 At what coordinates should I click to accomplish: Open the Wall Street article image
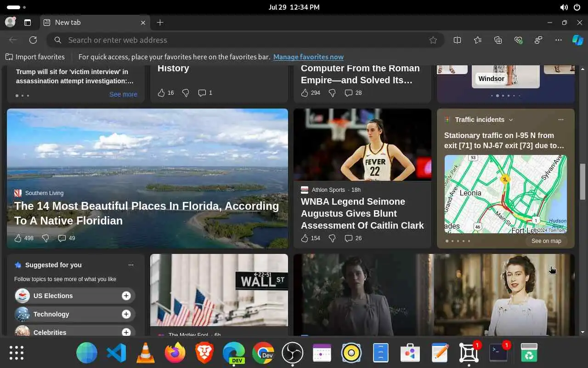(x=219, y=290)
